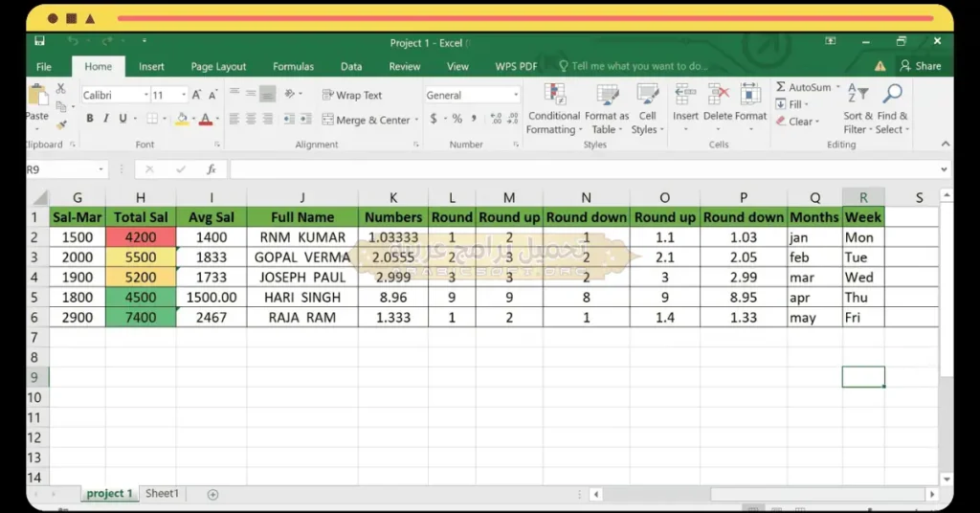Toggle Bottom Align alignment
Screen dimensions: 980x513
tap(268, 94)
